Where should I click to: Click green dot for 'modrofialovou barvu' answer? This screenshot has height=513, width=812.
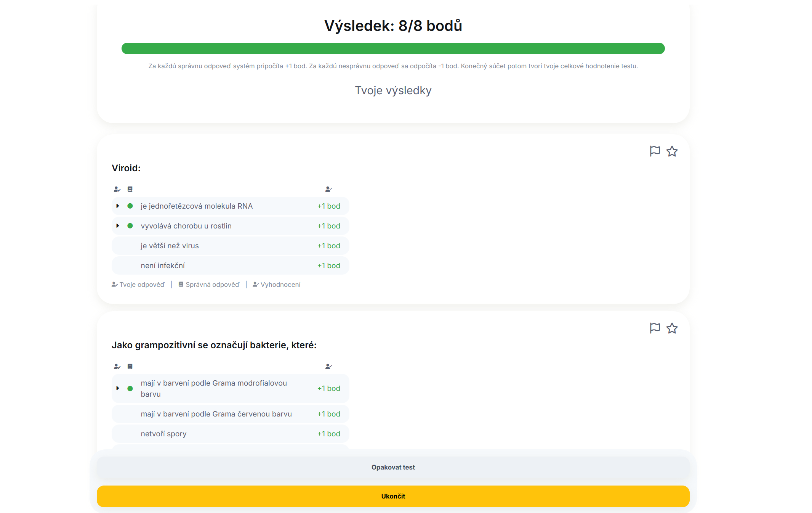click(130, 388)
